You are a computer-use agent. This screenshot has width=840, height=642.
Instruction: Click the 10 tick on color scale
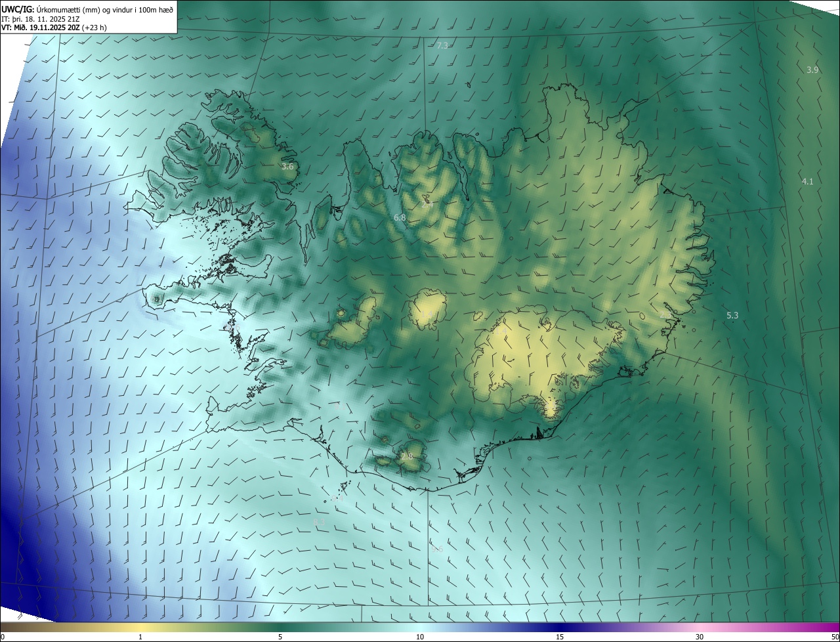pyautogui.click(x=420, y=637)
